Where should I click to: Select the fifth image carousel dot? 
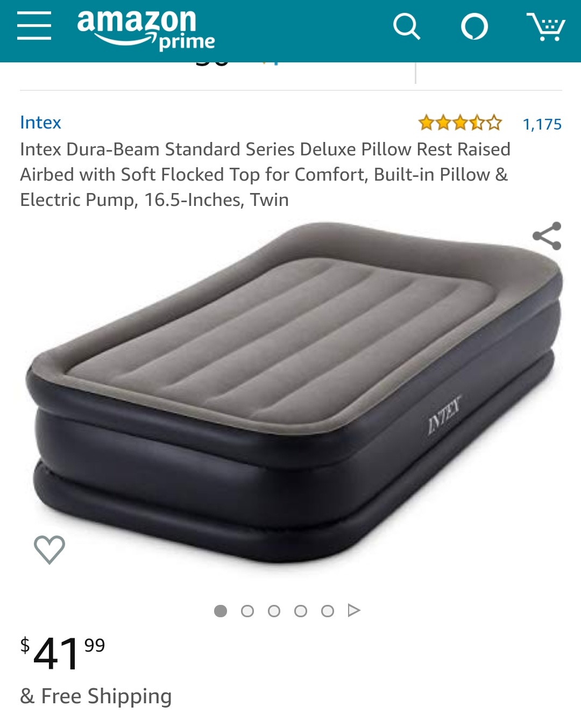328,611
